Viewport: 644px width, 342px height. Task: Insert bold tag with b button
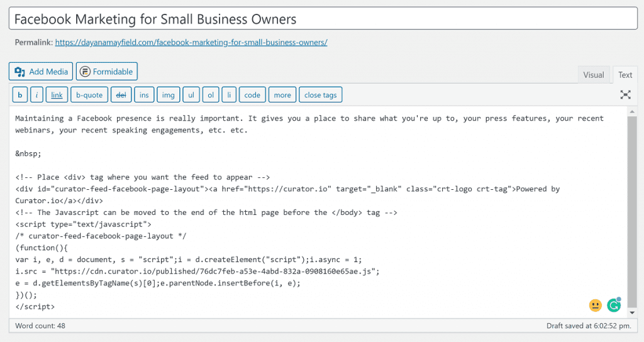[19, 95]
